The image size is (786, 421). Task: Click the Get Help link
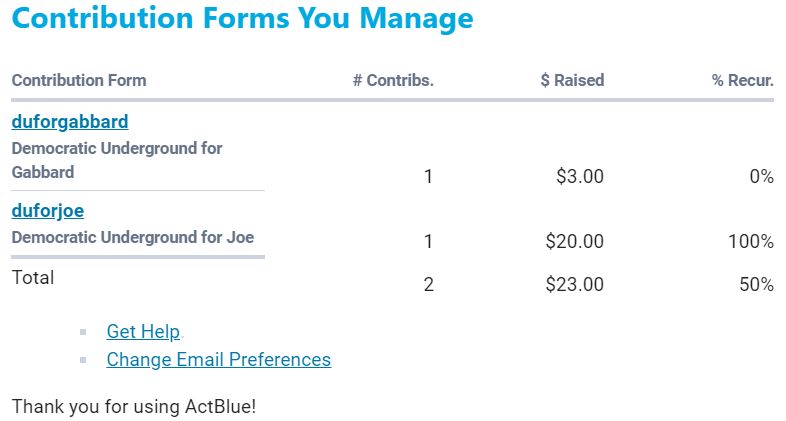coord(143,332)
